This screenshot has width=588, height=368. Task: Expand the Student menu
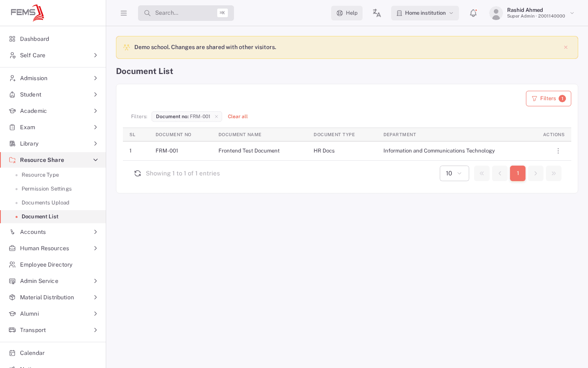point(53,94)
